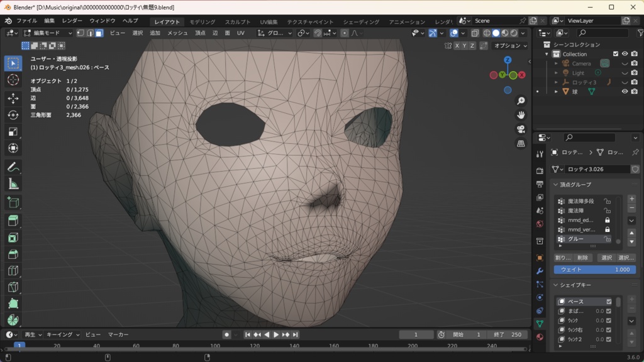
Task: Enable wireframe viewport shading
Action: tap(486, 33)
